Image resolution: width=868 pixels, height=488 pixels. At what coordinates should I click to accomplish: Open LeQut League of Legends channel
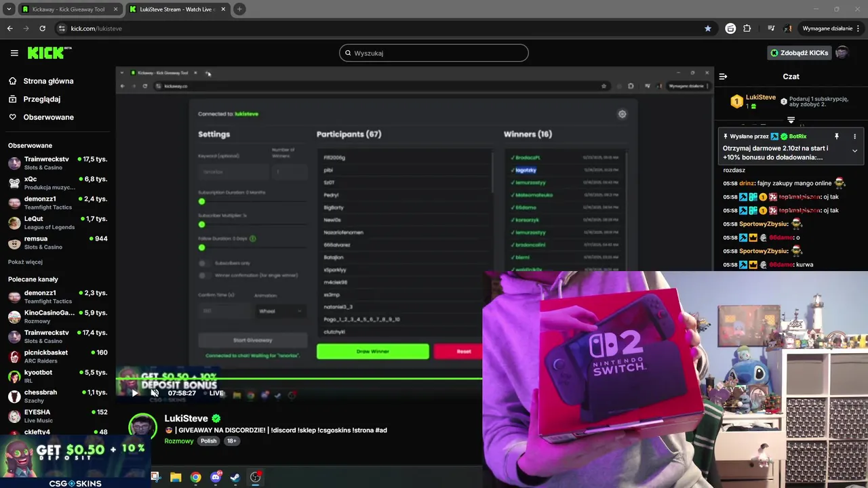[x=58, y=223]
